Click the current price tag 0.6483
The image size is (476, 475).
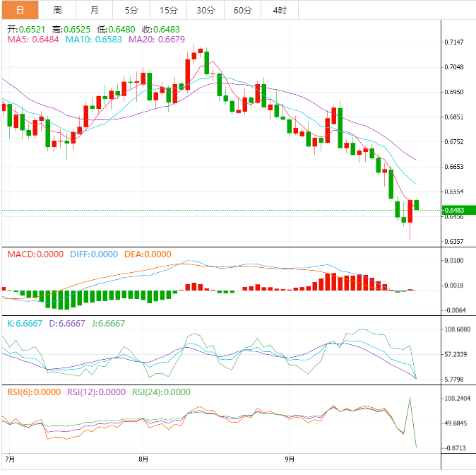coord(453,210)
